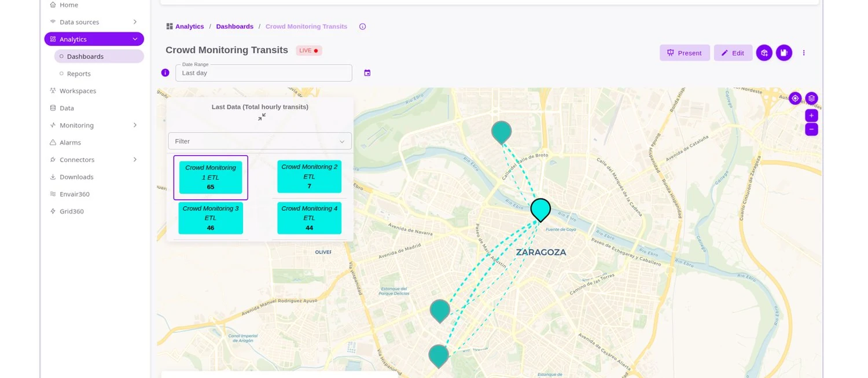Select the Crowd Monitoring 1 ETL card
The height and width of the screenshot is (378, 868).
pos(211,178)
